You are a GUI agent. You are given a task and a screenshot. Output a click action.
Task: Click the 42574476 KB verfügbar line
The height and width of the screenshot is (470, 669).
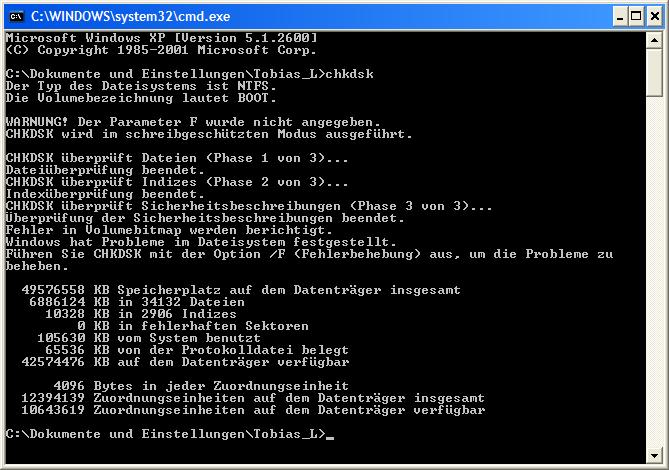click(x=185, y=362)
